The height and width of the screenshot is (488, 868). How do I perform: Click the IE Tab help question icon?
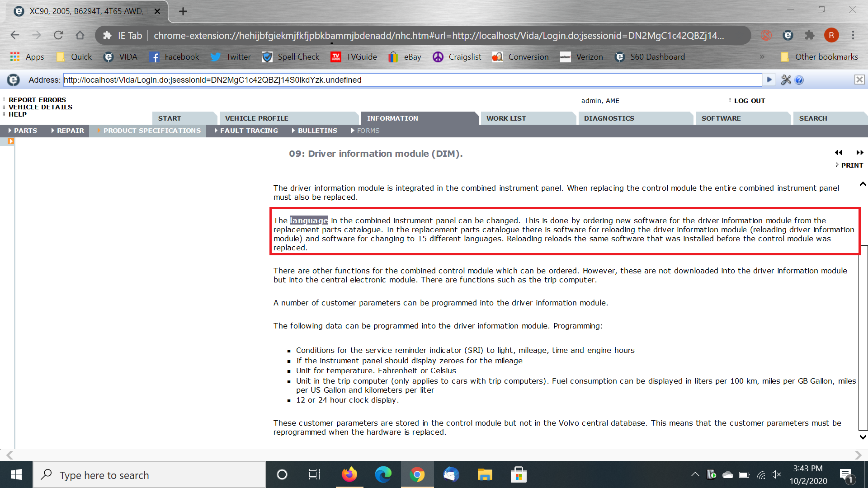pyautogui.click(x=799, y=80)
